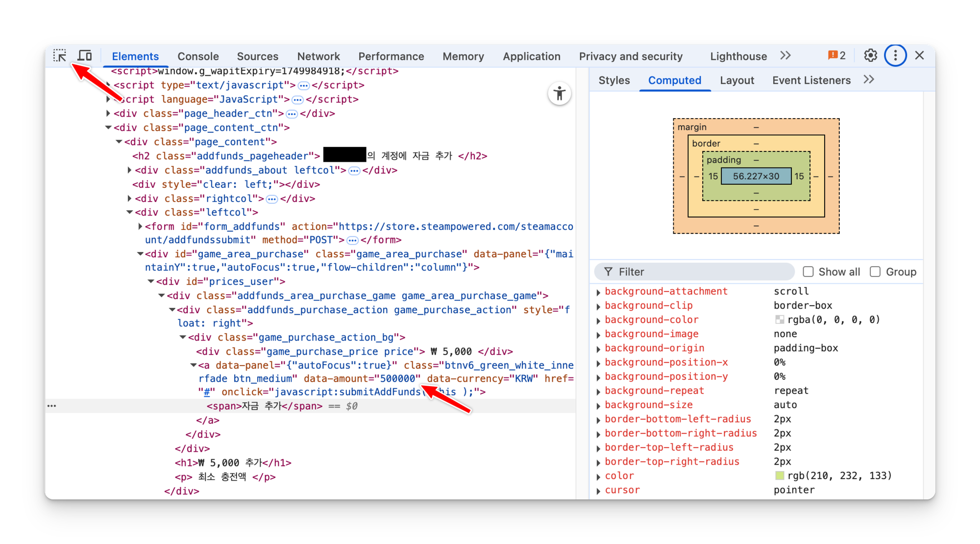Image resolution: width=980 pixels, height=544 pixels.
Task: Switch to the Console tab
Action: click(198, 56)
